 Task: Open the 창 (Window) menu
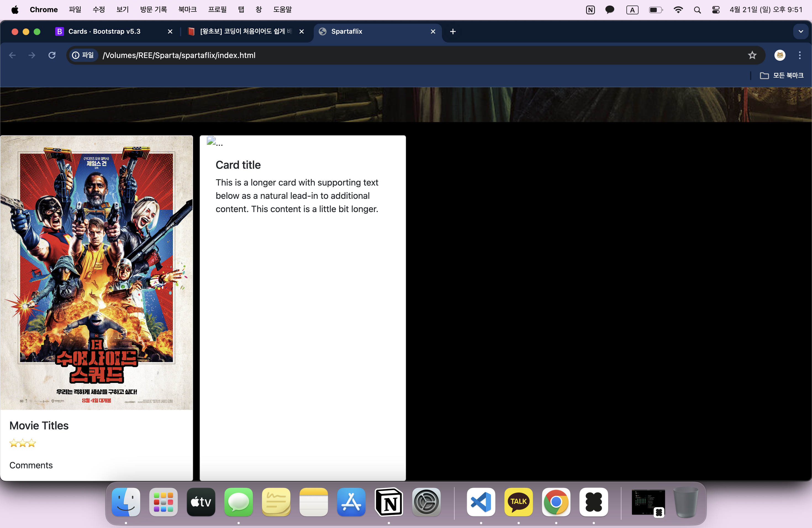(259, 10)
